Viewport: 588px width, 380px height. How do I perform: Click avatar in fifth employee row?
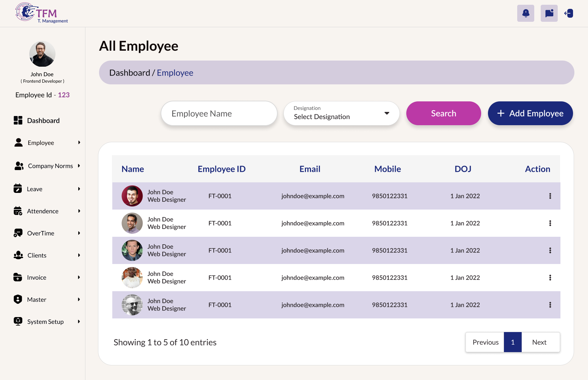tap(132, 305)
